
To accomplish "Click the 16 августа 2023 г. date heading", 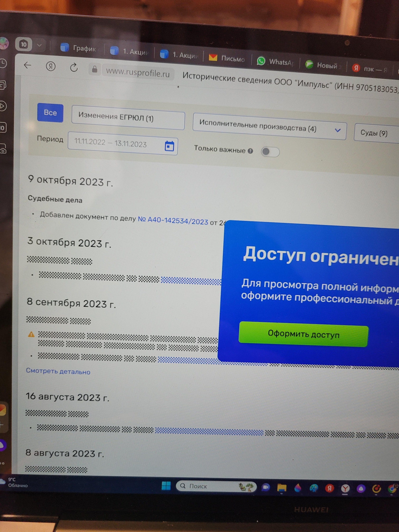I will (68, 397).
